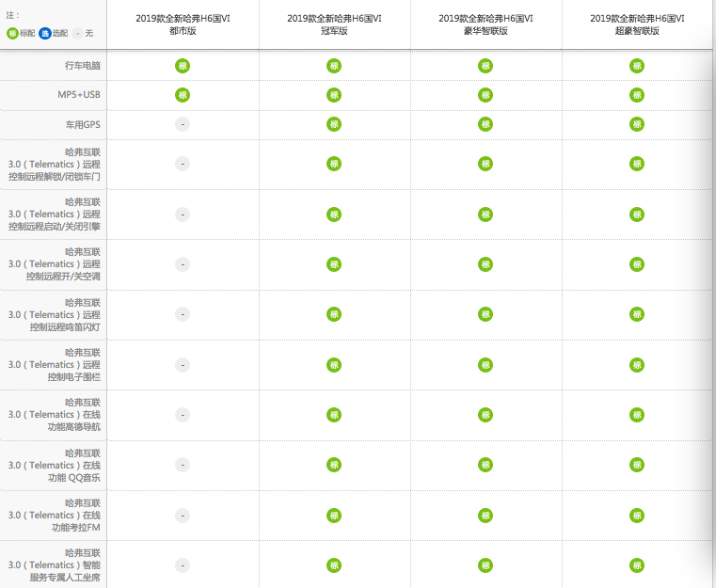Click 远程开/关空调 standard icon for 冠军版
Viewport: 716px width, 588px height.
click(334, 264)
